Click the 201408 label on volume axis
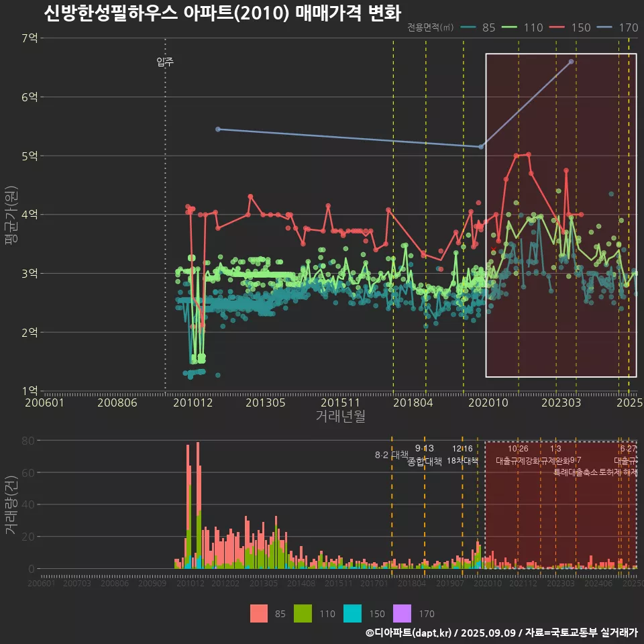Image resolution: width=644 pixels, height=644 pixels. [301, 583]
